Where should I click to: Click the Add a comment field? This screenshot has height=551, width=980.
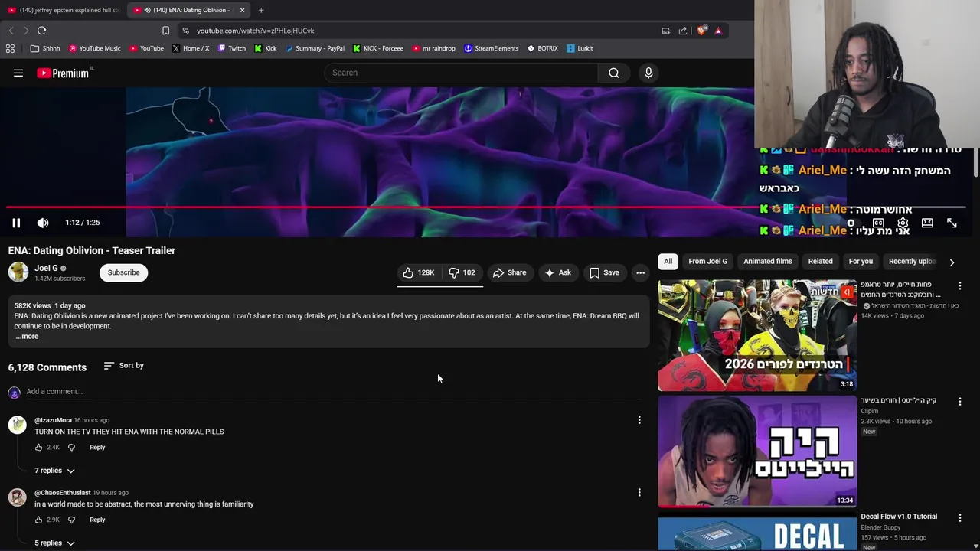[x=334, y=392]
